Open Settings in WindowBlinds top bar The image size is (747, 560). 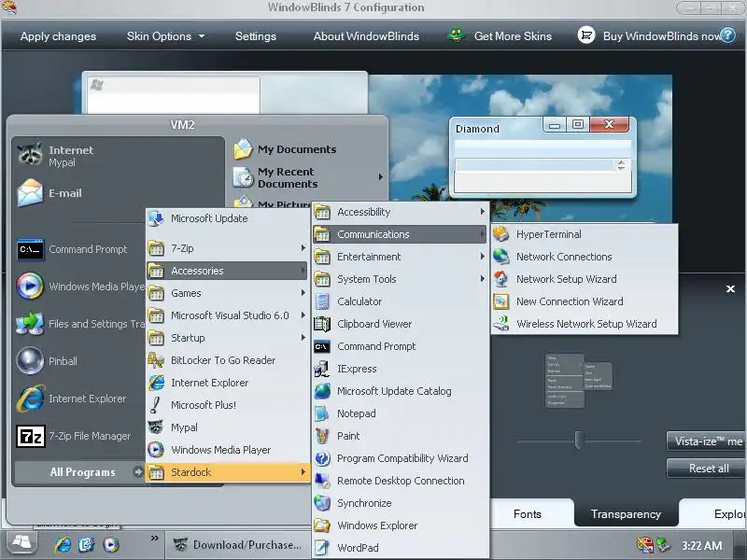[255, 36]
